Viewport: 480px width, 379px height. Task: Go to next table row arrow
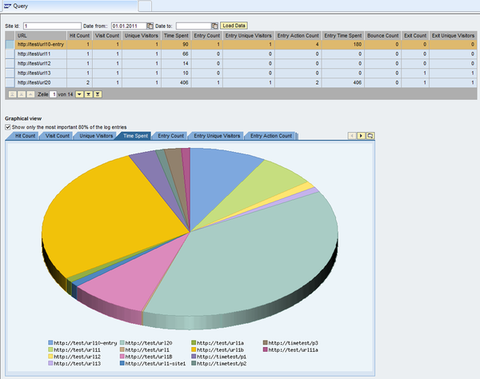(x=79, y=94)
